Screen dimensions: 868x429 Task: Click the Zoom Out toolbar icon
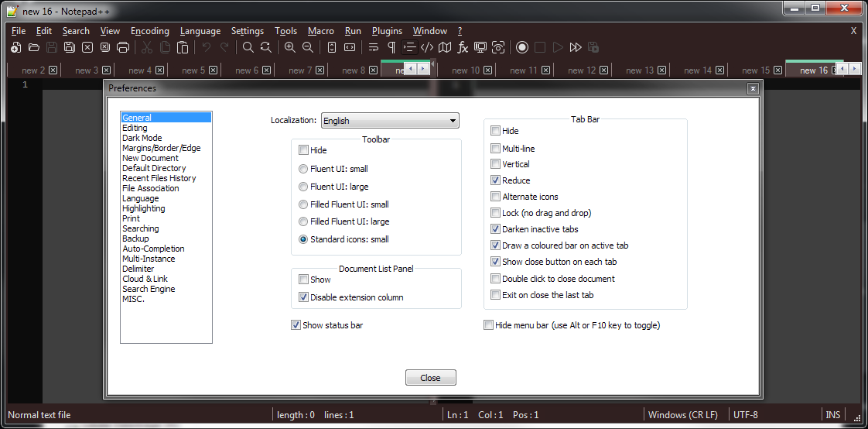(307, 47)
